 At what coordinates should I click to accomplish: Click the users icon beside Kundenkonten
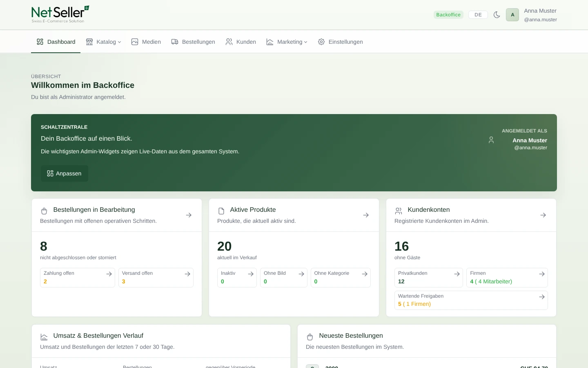click(x=399, y=211)
